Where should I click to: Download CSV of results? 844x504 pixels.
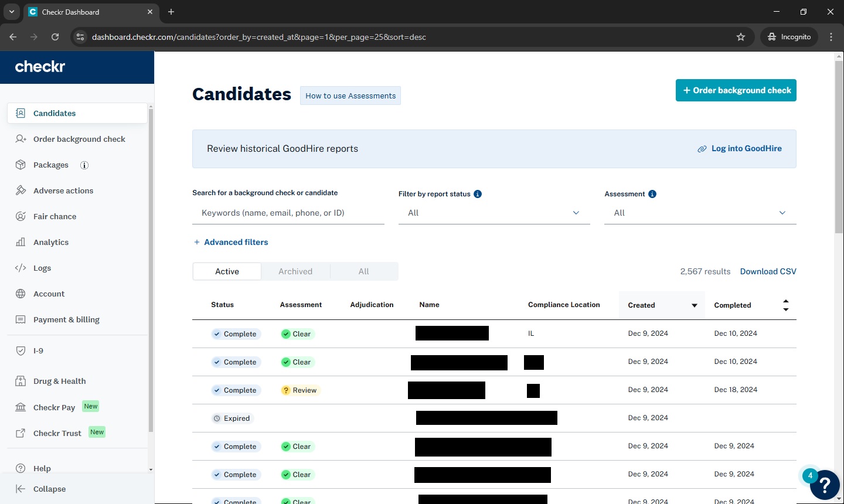768,271
